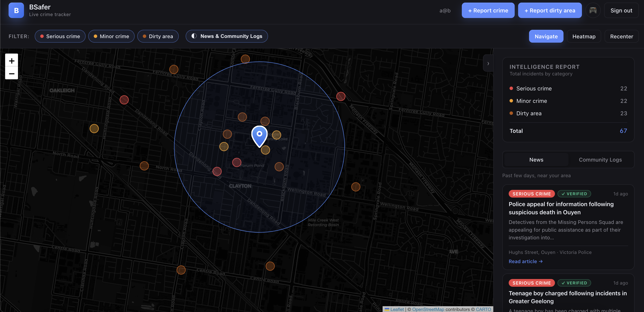Open the Leaflet attribution link
The height and width of the screenshot is (312, 644).
pos(397,309)
